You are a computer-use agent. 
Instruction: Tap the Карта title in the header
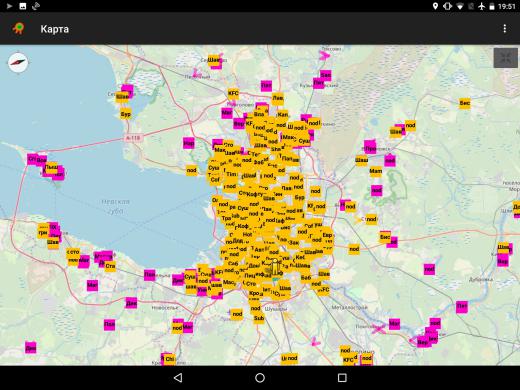click(55, 29)
